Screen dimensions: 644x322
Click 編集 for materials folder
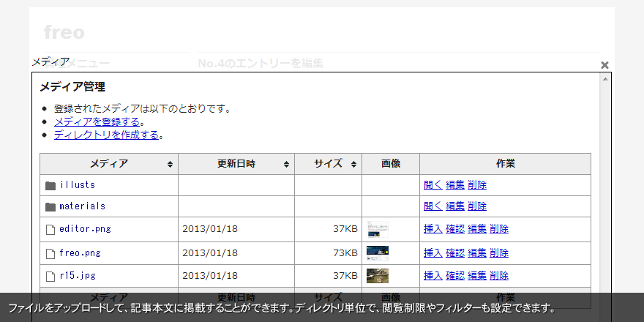(x=455, y=206)
